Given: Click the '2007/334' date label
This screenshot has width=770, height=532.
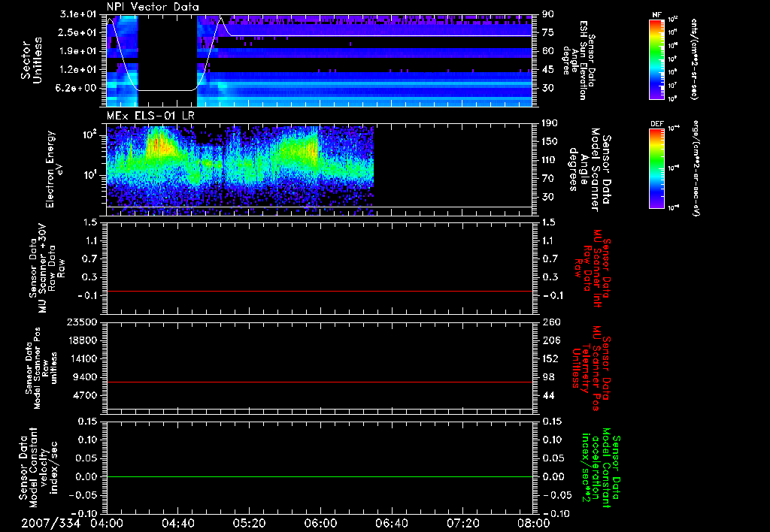Looking at the screenshot, I should click(x=50, y=523).
